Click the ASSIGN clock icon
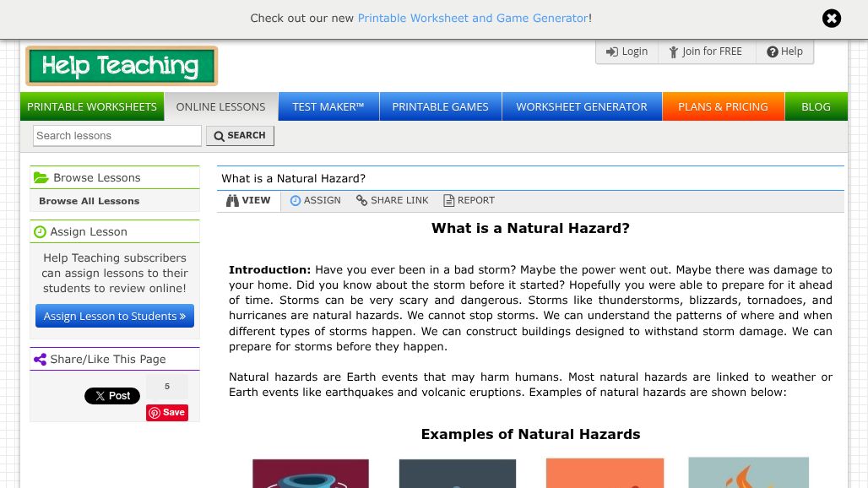 pyautogui.click(x=296, y=200)
